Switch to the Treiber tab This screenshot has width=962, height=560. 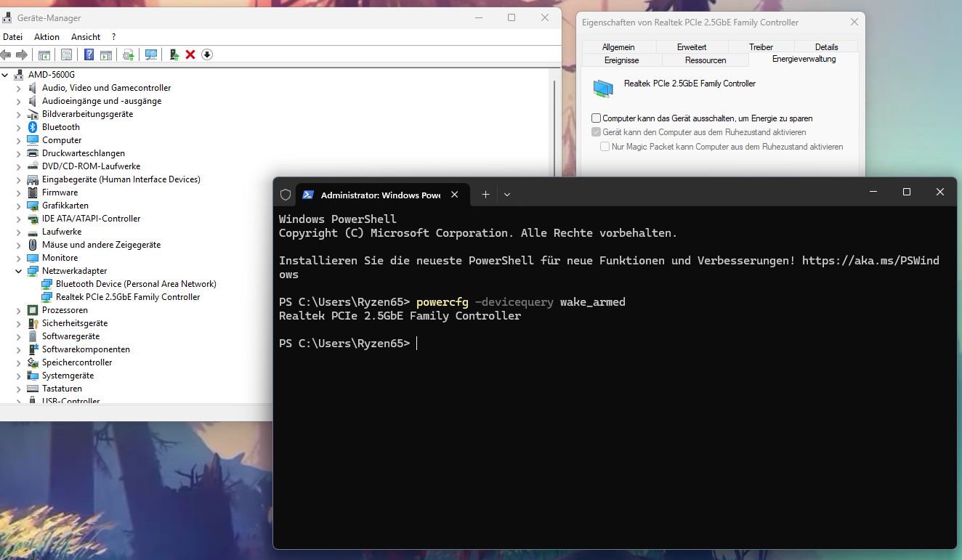761,47
